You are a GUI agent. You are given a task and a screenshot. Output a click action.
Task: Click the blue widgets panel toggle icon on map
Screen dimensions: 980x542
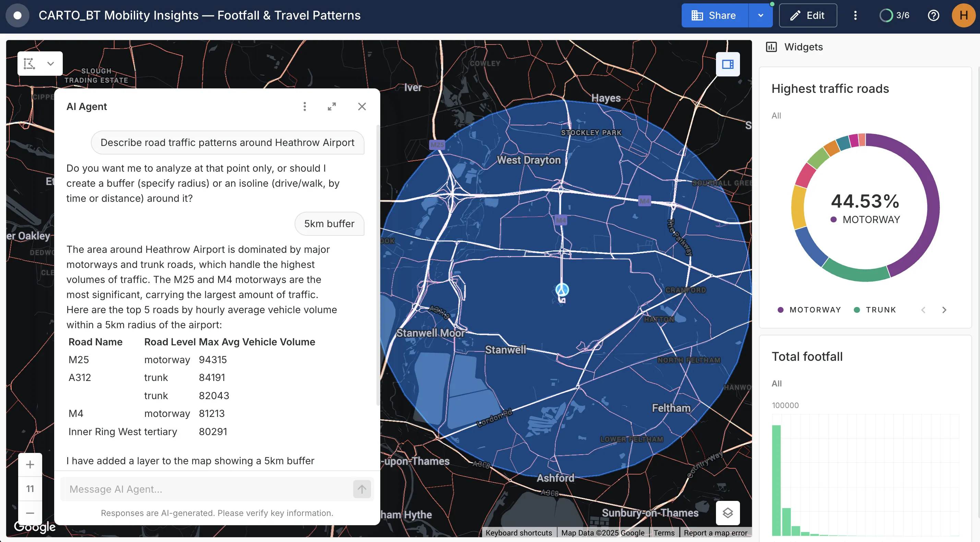click(x=728, y=64)
